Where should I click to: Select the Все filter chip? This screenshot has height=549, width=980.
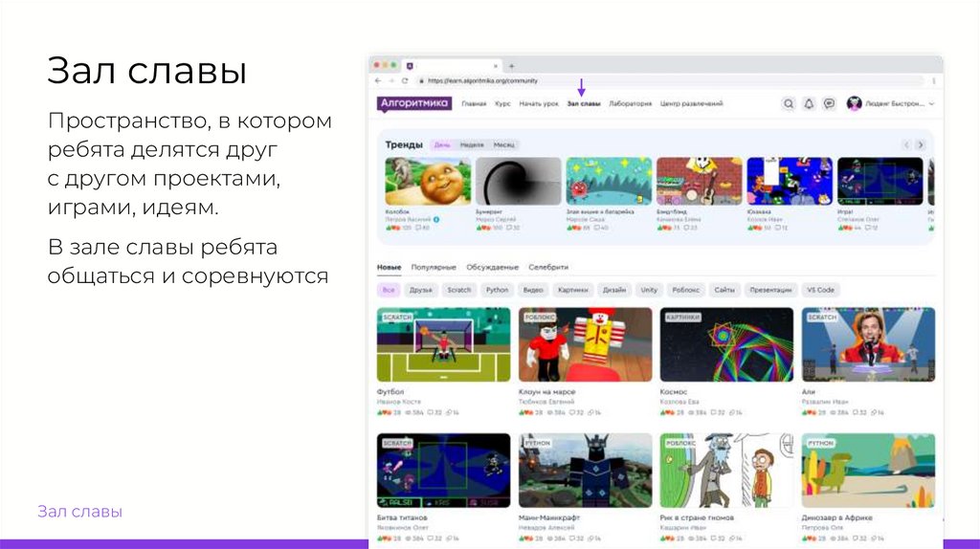(x=389, y=290)
